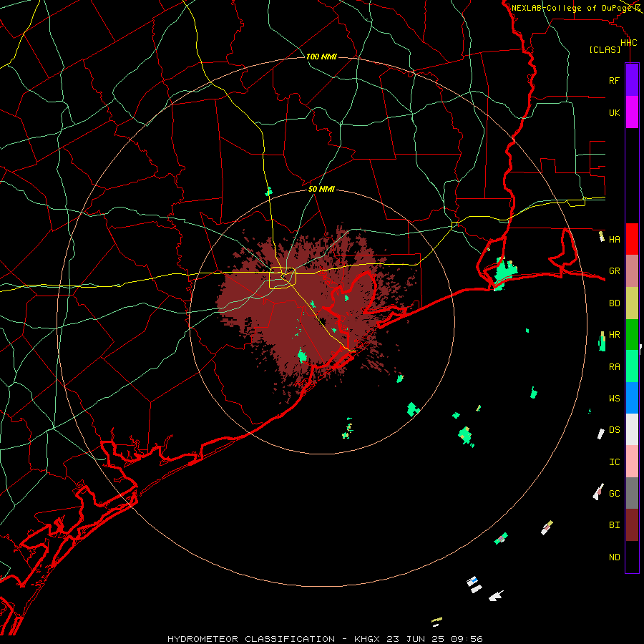The height and width of the screenshot is (644, 644).
Task: Select the light pink IC legend swatch
Action: click(x=632, y=462)
